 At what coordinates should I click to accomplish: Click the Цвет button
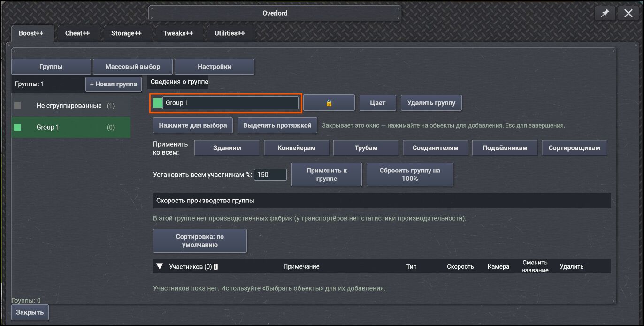378,103
